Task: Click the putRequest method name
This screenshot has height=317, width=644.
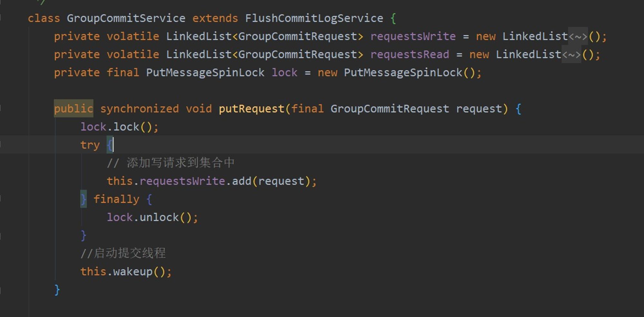Action: pos(251,109)
